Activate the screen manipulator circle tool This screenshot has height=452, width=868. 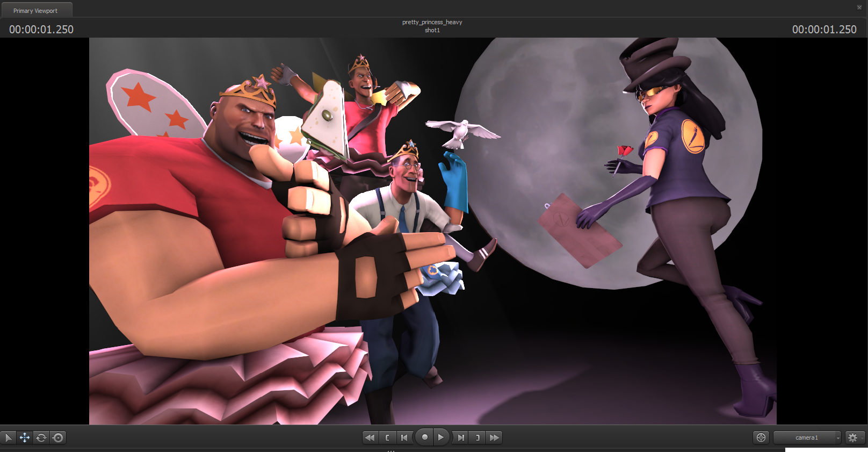click(58, 437)
